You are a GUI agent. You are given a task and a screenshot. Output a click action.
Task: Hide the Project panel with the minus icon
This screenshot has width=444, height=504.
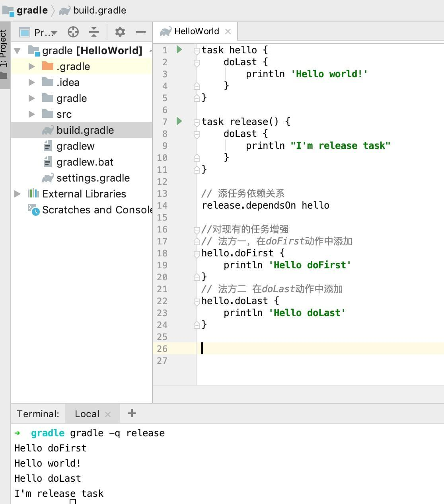[x=141, y=32]
